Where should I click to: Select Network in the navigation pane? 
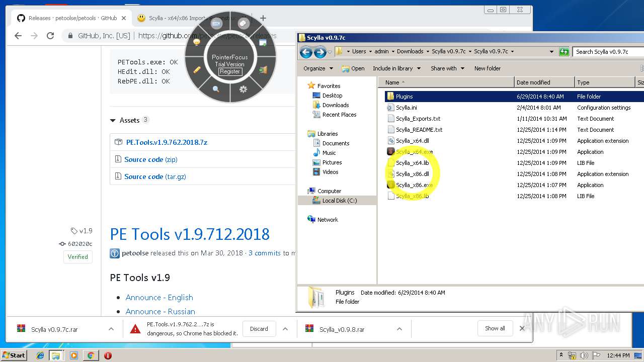(x=328, y=220)
